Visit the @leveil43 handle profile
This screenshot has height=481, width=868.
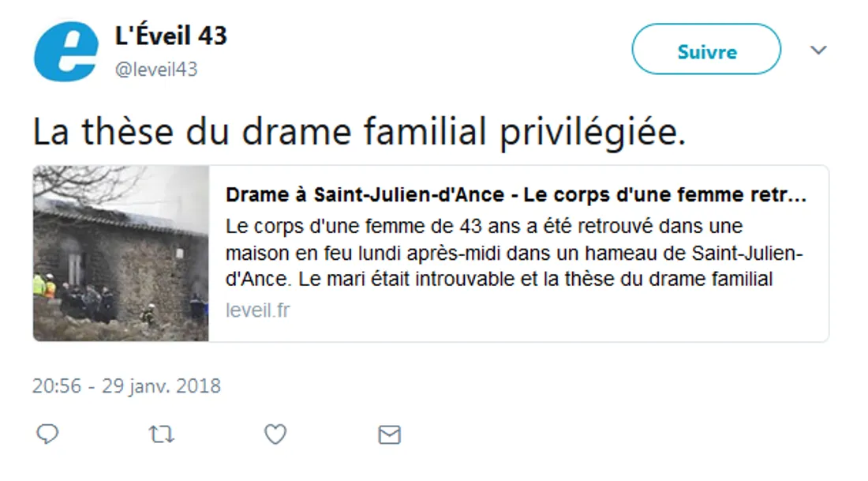point(156,70)
